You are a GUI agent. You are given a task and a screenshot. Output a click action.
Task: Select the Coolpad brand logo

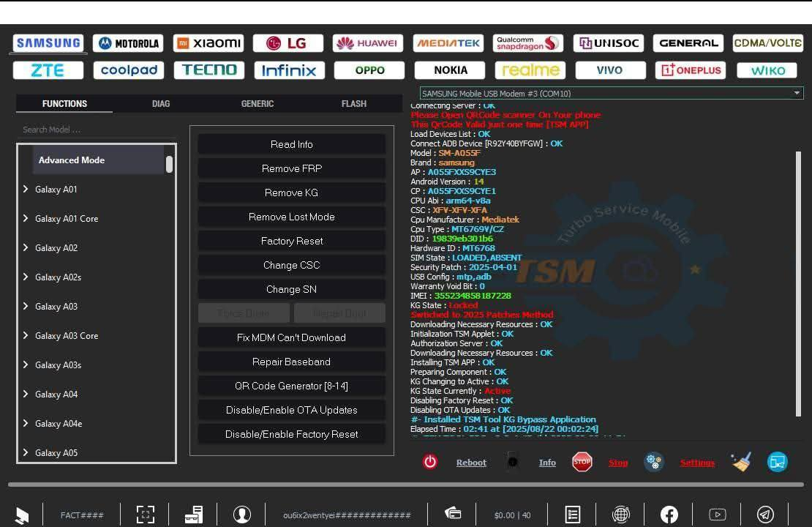129,70
